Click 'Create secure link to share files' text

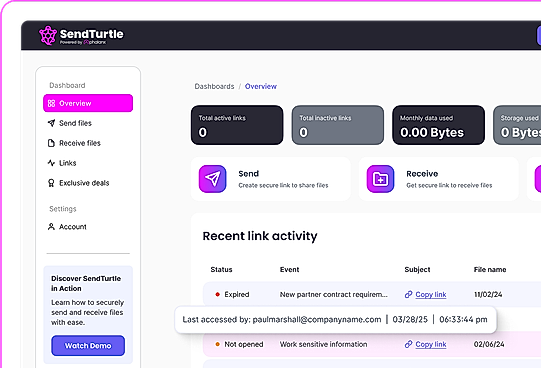[283, 186]
